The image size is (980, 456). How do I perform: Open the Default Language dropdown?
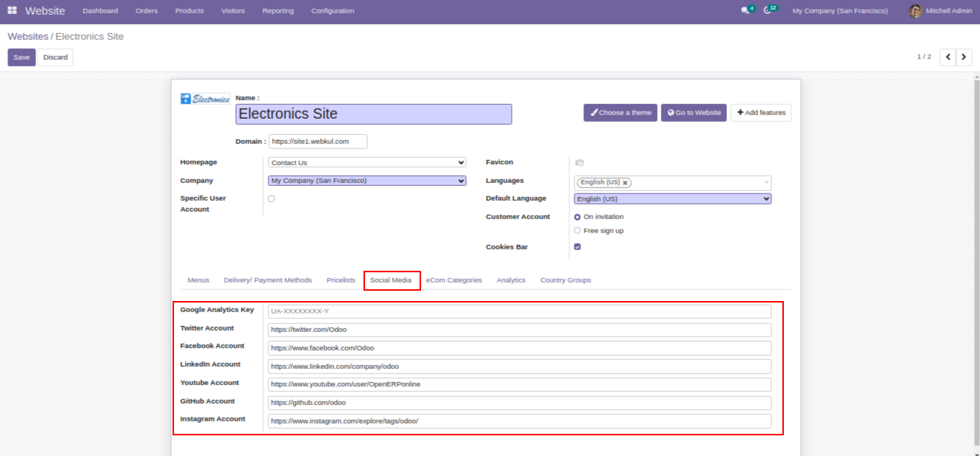coord(673,199)
